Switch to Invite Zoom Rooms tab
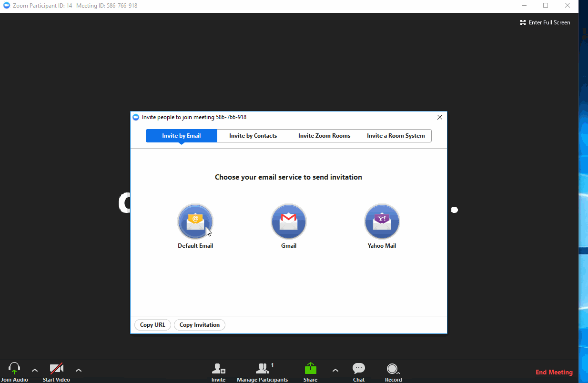 (324, 136)
